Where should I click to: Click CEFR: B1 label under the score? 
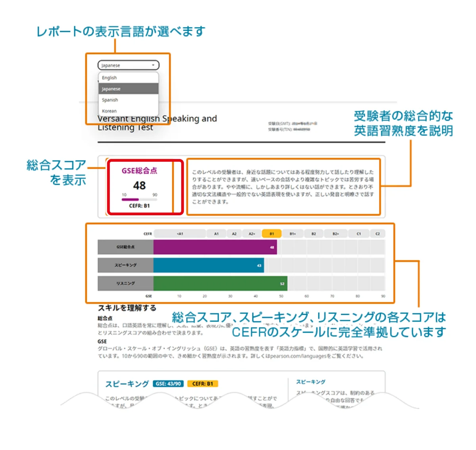[139, 206]
